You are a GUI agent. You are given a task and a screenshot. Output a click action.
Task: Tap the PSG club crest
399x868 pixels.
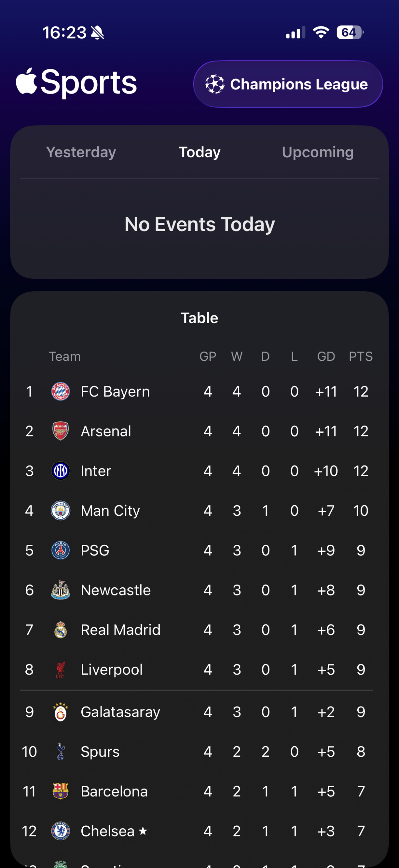click(x=60, y=550)
